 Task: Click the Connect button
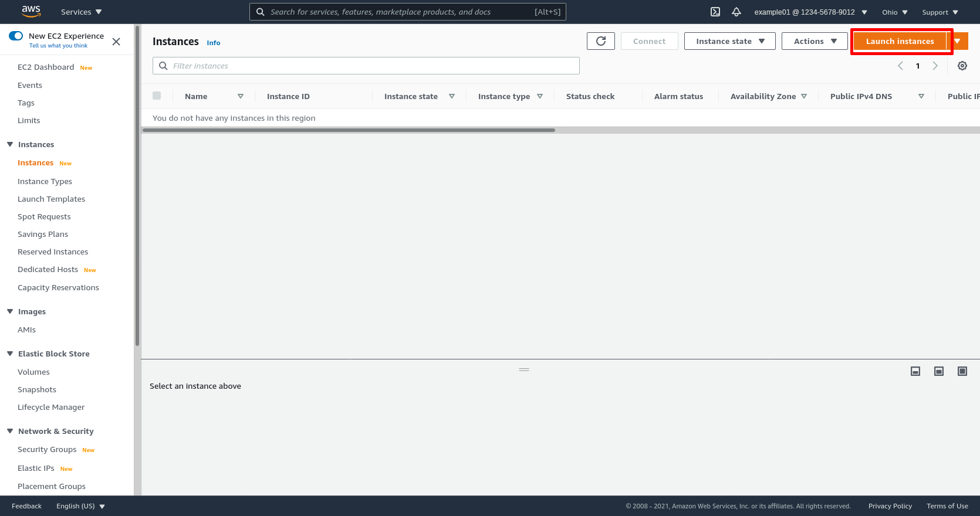point(650,41)
